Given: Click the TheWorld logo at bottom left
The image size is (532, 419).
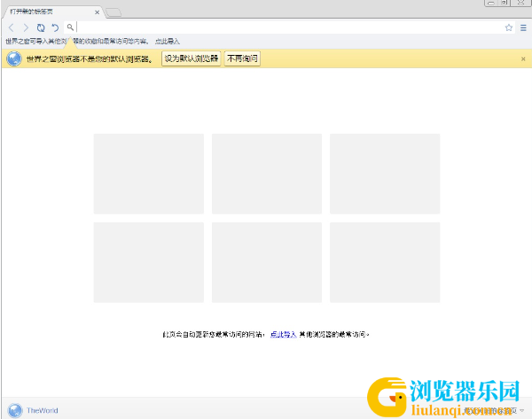Looking at the screenshot, I should tap(33, 410).
